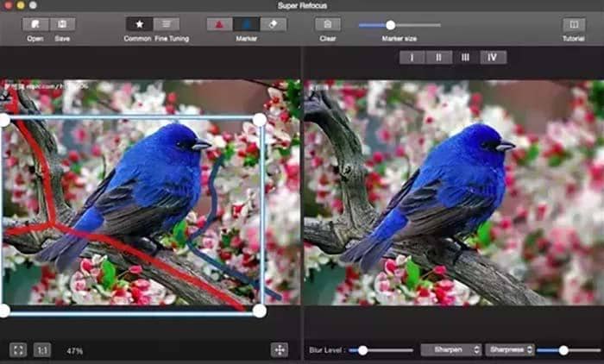Choose preset I
The image size is (604, 364).
click(412, 58)
